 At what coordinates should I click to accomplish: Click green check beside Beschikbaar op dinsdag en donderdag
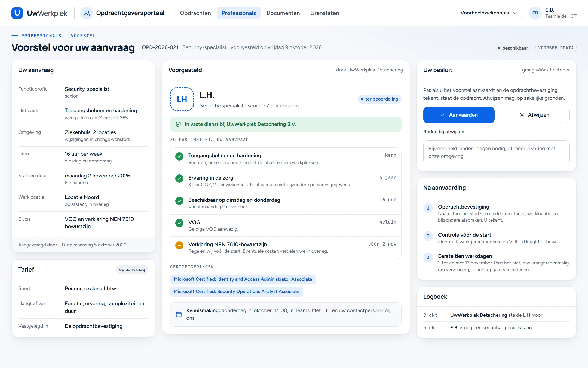pos(179,201)
